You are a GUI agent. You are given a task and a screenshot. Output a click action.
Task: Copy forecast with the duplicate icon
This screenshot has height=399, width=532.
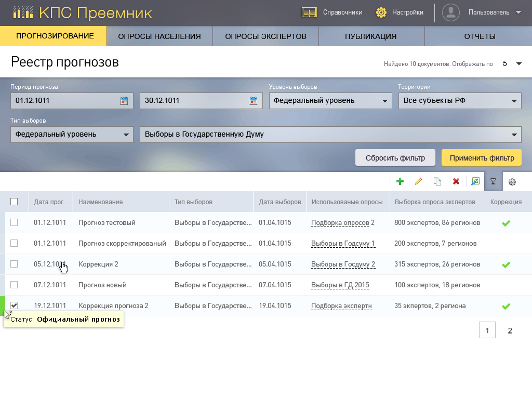point(437,181)
